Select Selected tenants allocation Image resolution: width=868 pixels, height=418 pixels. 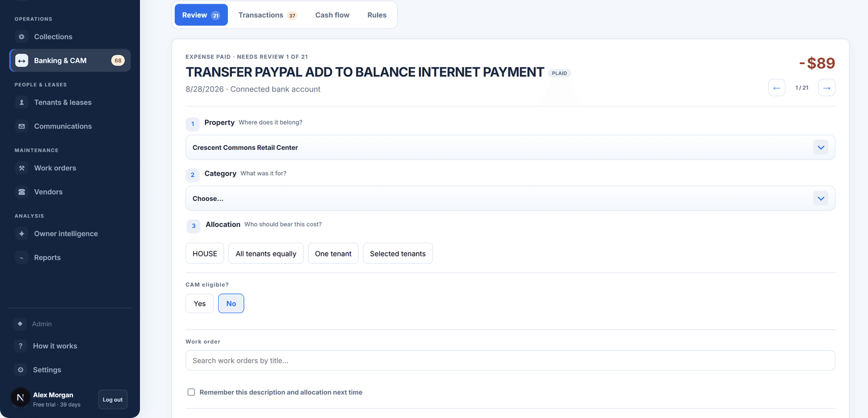pos(398,254)
